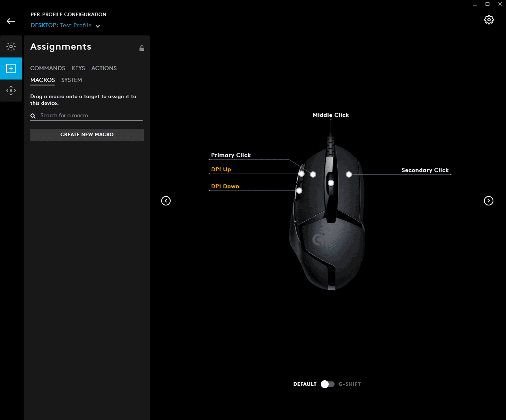Click the Middle Click button hotspot
This screenshot has height=420, width=506.
point(330,182)
